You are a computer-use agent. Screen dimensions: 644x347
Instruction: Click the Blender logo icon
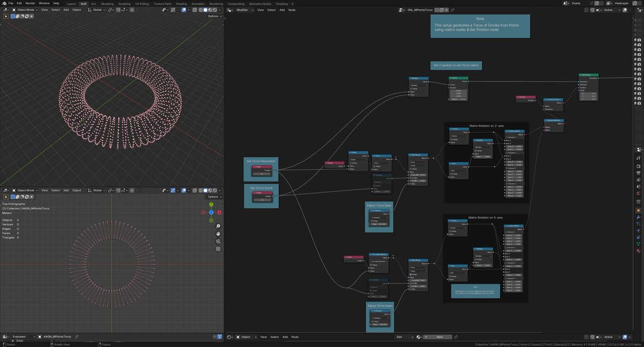(4, 3)
